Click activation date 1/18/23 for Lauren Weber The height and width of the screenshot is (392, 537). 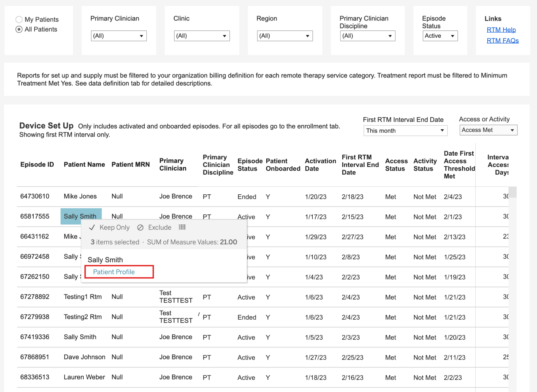pos(316,378)
